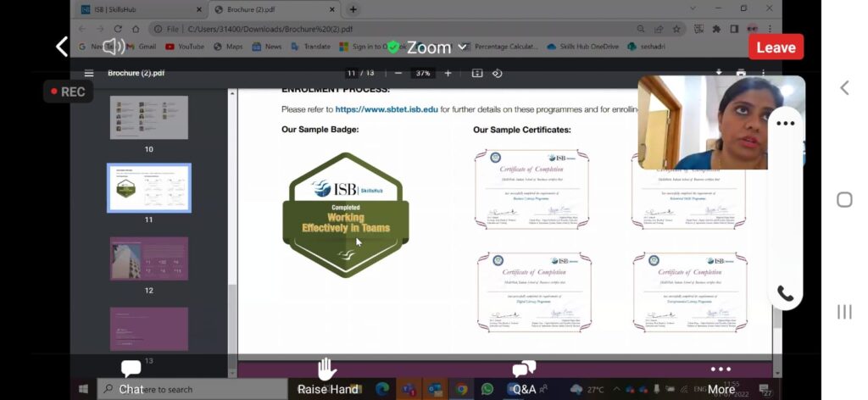The height and width of the screenshot is (400, 868).
Task: Open the Chat panel
Action: 131,377
